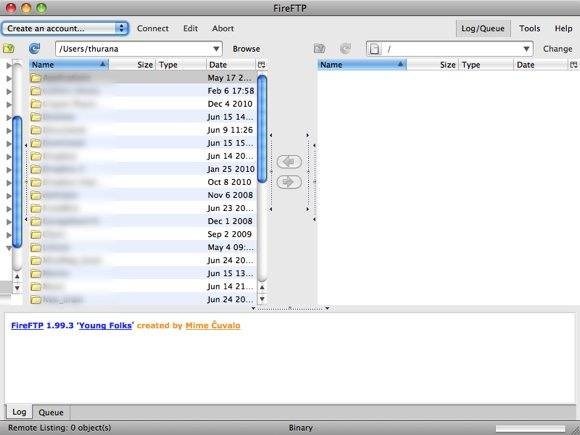
Task: Sort local files by Date column
Action: coord(231,65)
